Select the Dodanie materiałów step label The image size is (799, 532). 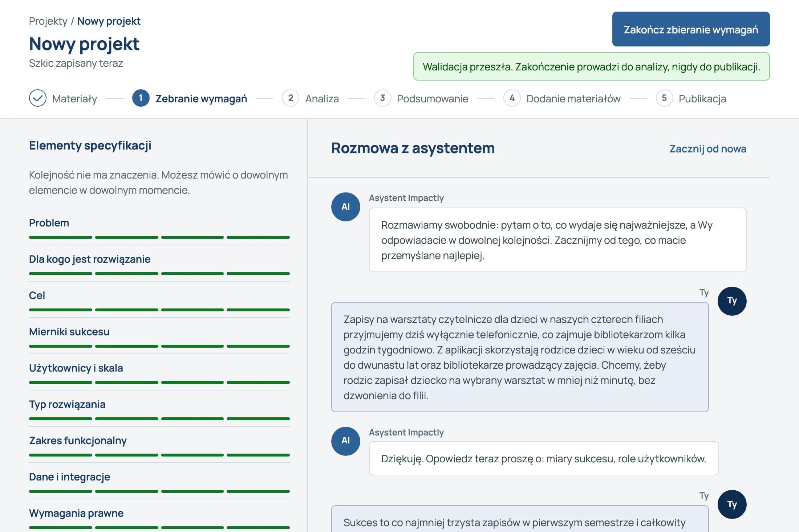[573, 99]
